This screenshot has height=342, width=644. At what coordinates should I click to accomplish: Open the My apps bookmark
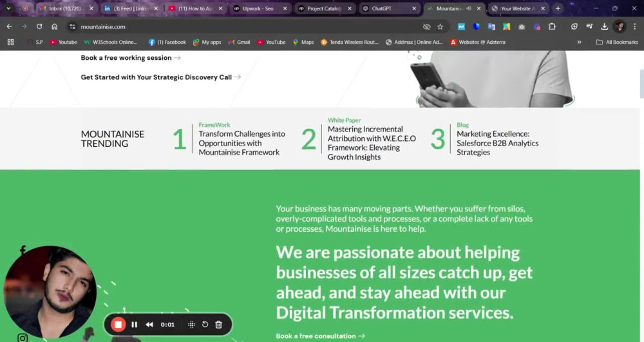pyautogui.click(x=207, y=43)
